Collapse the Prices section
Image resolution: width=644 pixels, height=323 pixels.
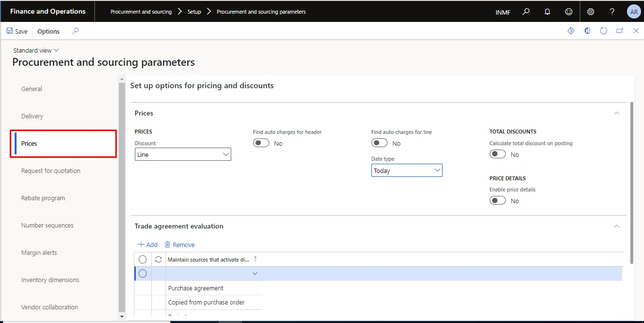point(617,113)
